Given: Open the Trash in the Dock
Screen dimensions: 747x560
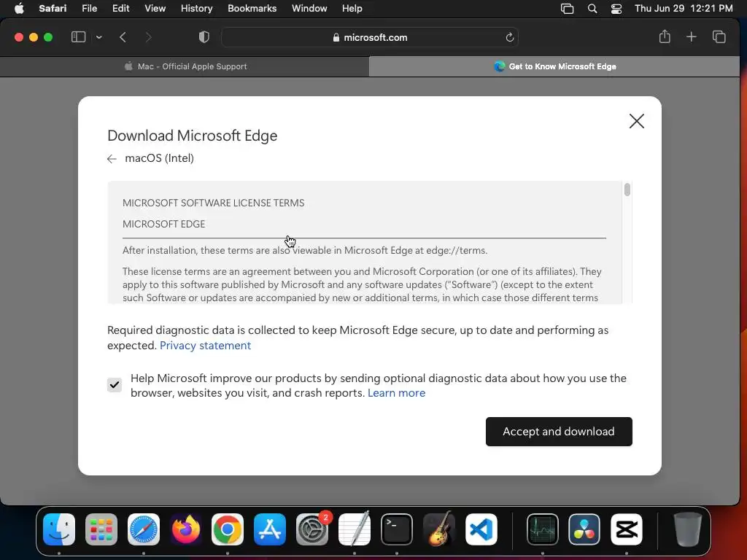Looking at the screenshot, I should point(688,529).
